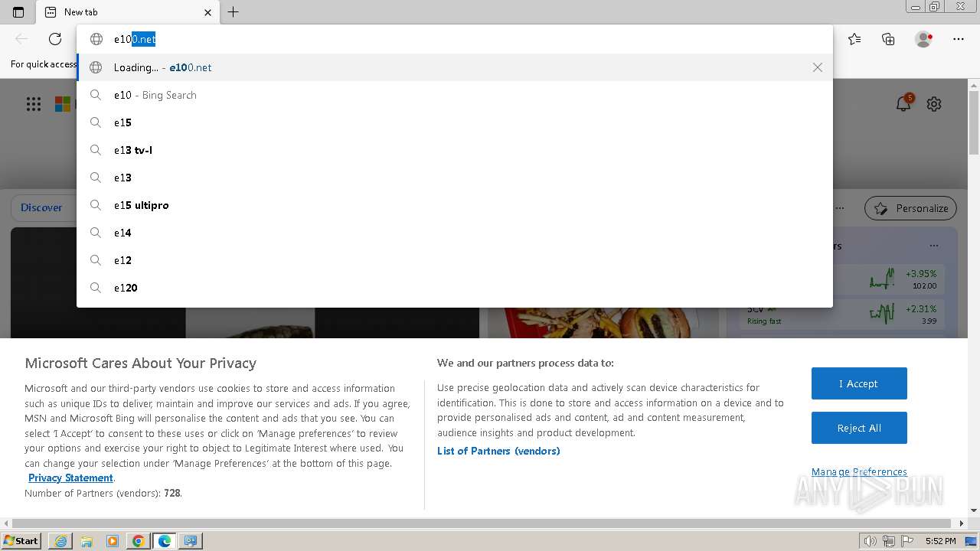Launch Google Chrome from taskbar
The width and height of the screenshot is (980, 551).
pyautogui.click(x=139, y=541)
